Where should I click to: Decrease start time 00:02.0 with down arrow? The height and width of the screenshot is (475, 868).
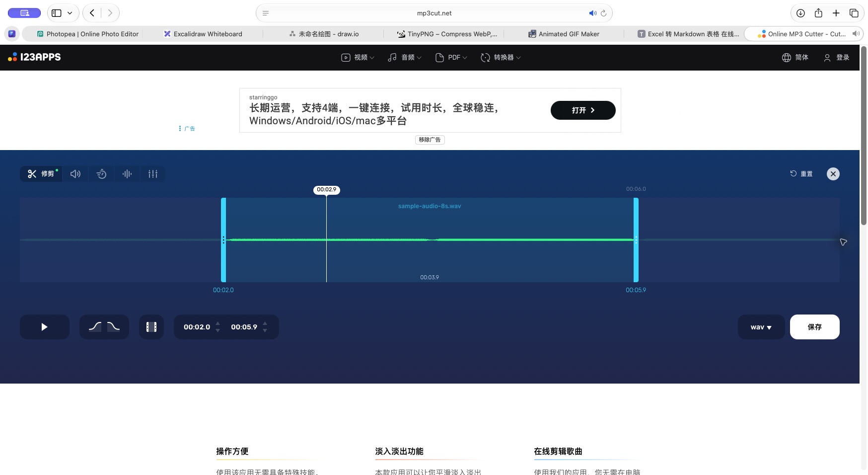217,330
